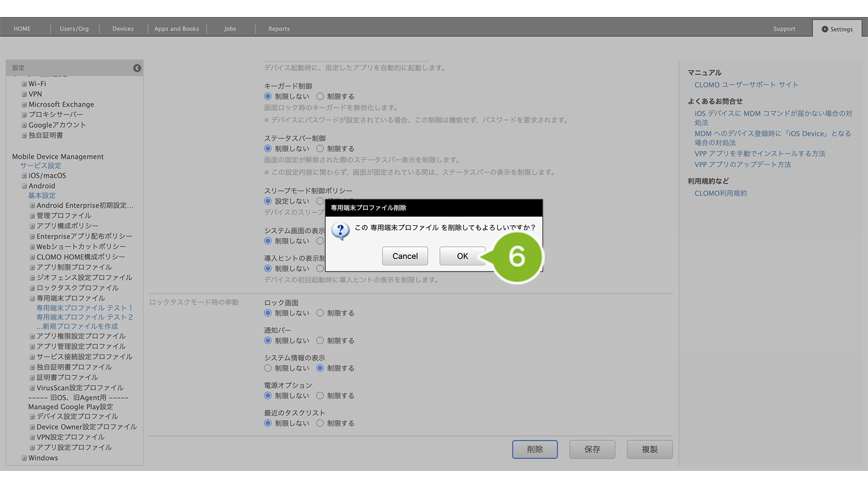Collapse the 設定 sidebar with arrow icon
The image size is (868, 488).
[x=137, y=68]
